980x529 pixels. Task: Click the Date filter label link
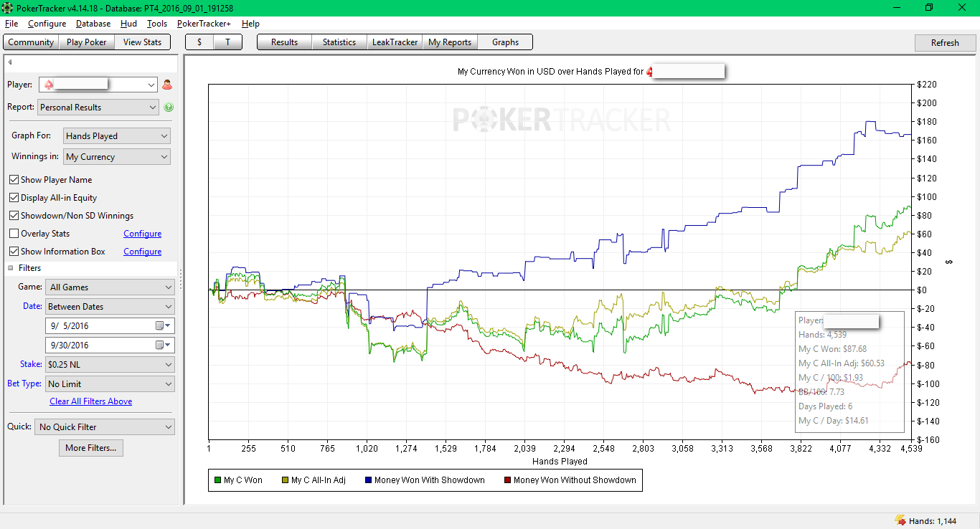pyautogui.click(x=32, y=307)
